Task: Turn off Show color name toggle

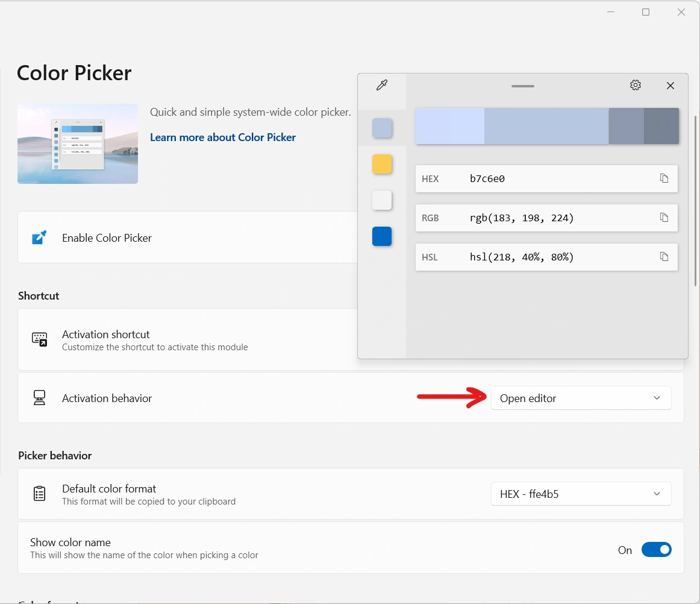Action: 656,550
